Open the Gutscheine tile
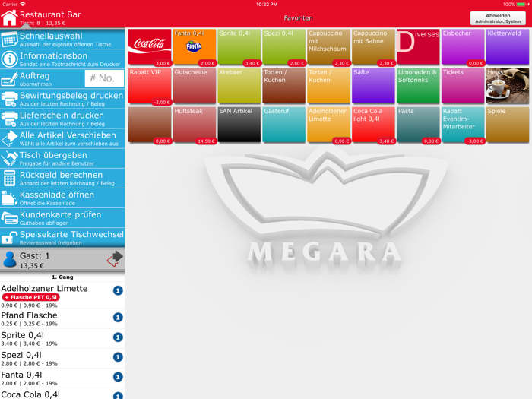 [x=195, y=86]
